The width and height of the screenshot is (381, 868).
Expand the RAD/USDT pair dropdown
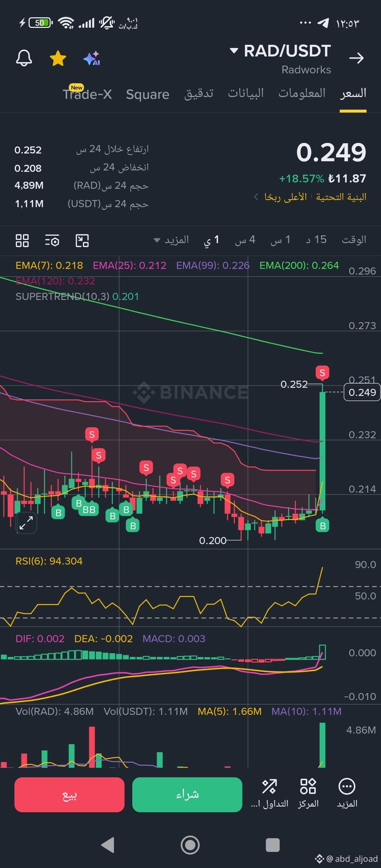234,50
